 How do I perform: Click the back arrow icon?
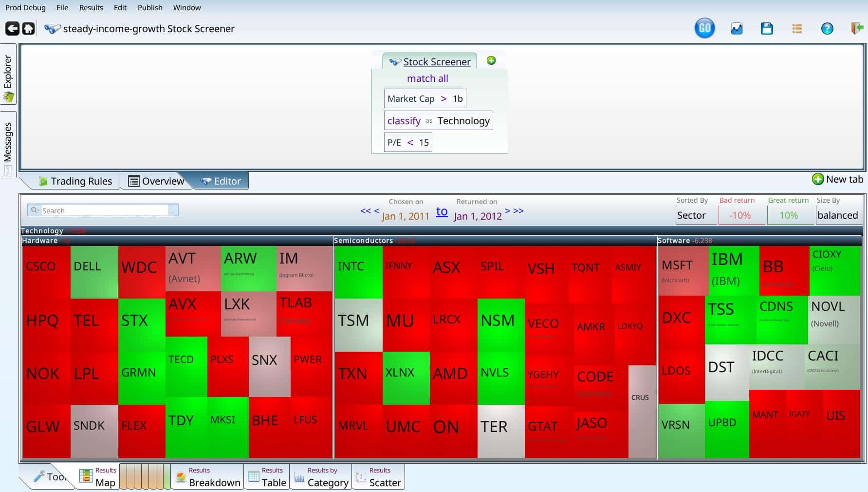(x=12, y=29)
